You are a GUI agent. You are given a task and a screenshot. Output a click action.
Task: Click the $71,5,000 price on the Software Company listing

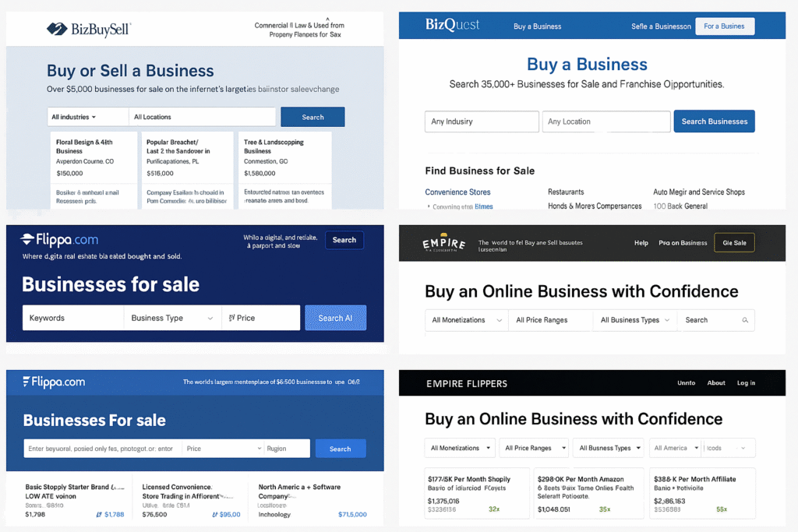coord(352,515)
